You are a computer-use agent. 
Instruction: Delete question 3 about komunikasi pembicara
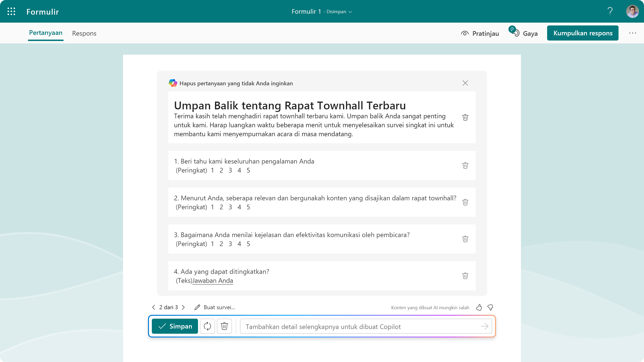point(465,239)
